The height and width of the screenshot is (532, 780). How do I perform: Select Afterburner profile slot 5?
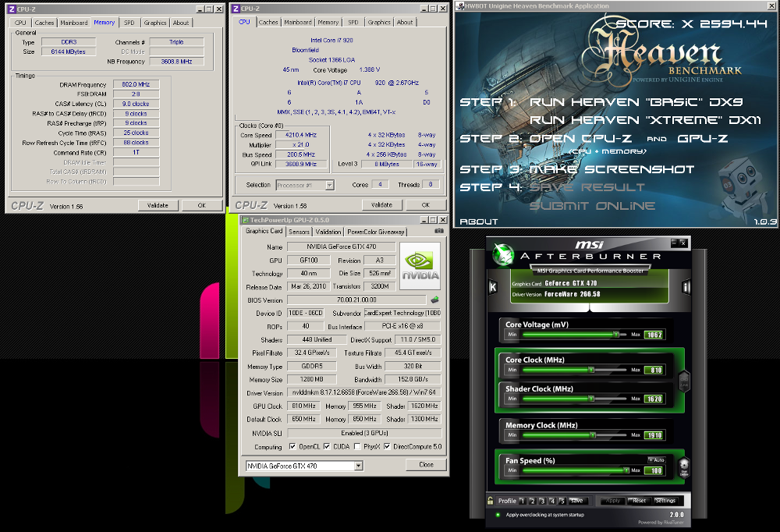click(562, 501)
